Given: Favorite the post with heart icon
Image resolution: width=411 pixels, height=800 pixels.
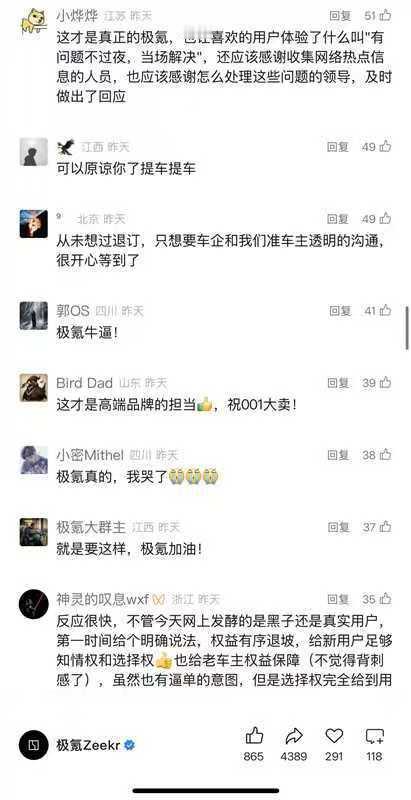Looking at the screenshot, I should coord(334,736).
